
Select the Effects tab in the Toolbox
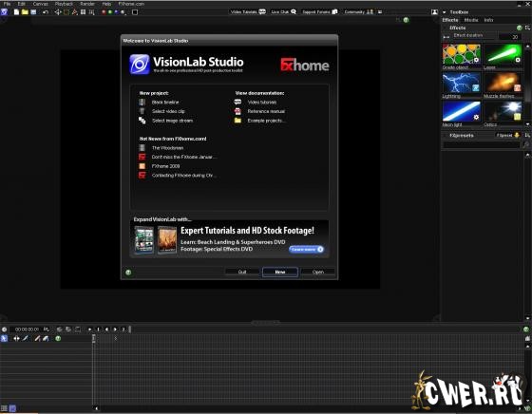[x=450, y=20]
